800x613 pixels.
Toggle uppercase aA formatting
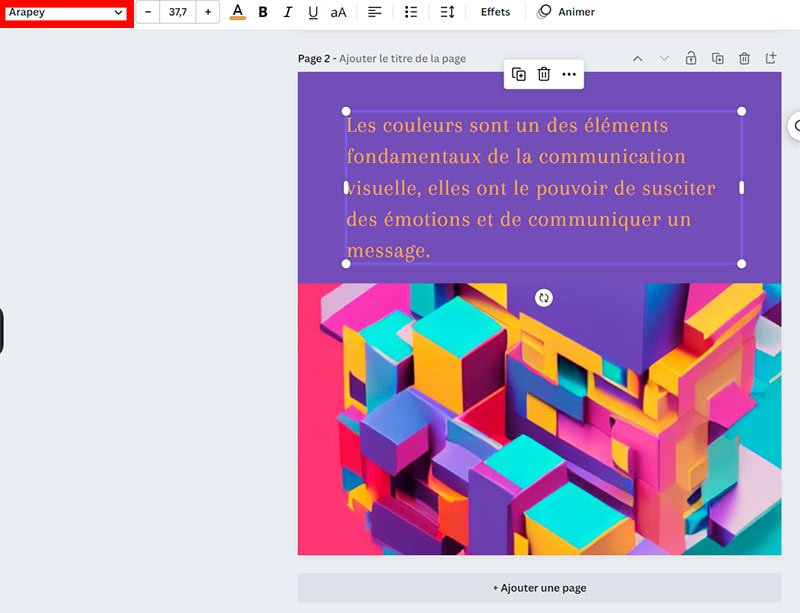coord(338,12)
